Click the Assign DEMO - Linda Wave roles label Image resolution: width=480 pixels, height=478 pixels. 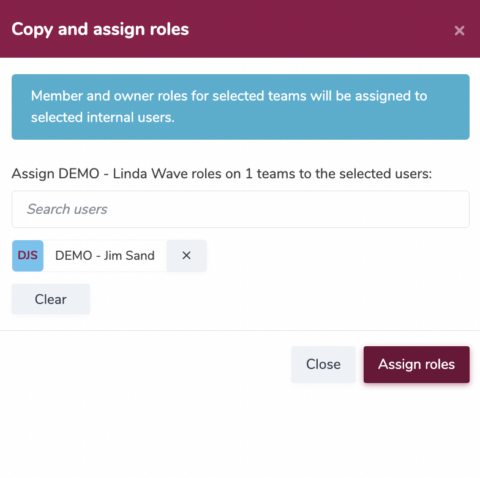coord(222,174)
